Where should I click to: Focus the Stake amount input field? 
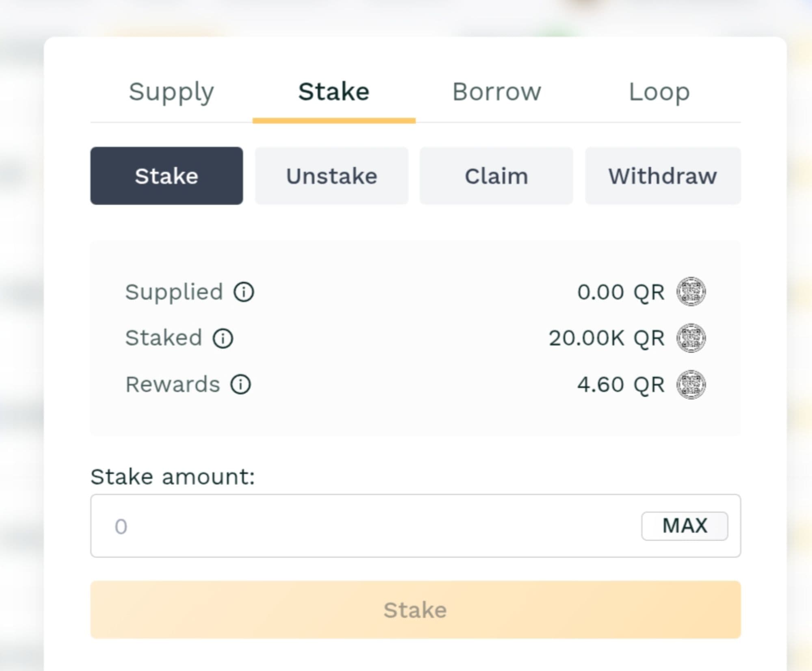tap(365, 526)
